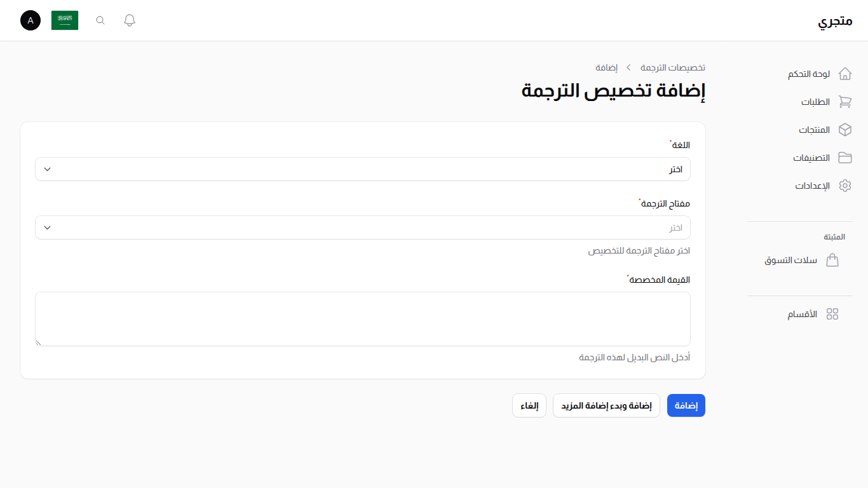This screenshot has height=488, width=868.
Task: Submit the form with the إضافة button
Action: [686, 405]
